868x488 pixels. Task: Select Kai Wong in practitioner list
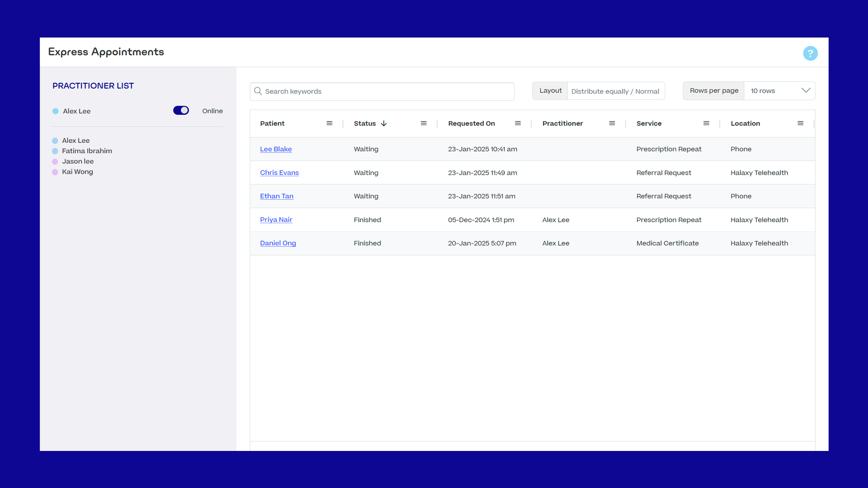[x=77, y=172]
